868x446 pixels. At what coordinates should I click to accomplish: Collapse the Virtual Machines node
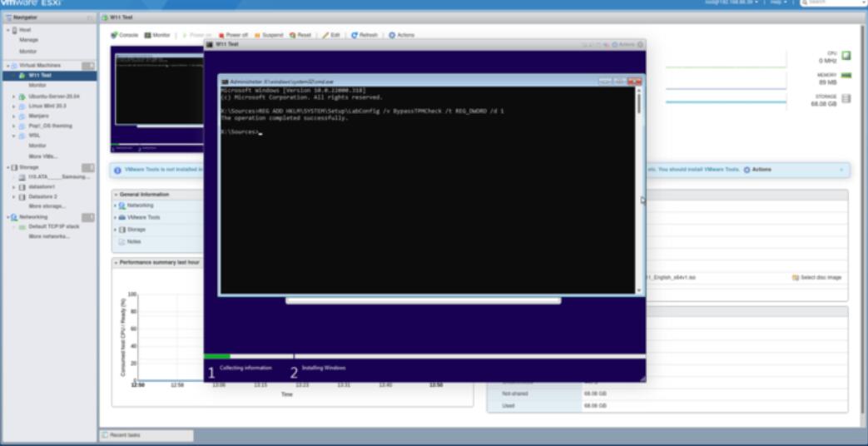pos(7,65)
